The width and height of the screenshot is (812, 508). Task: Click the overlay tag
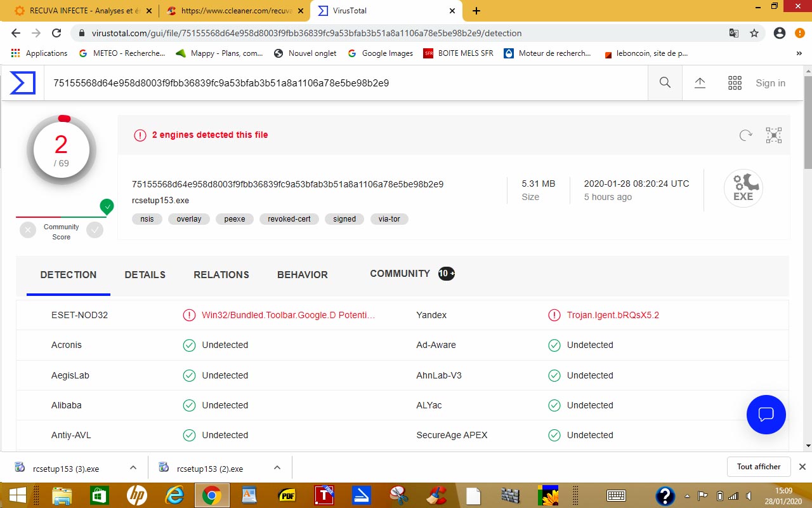click(x=189, y=219)
